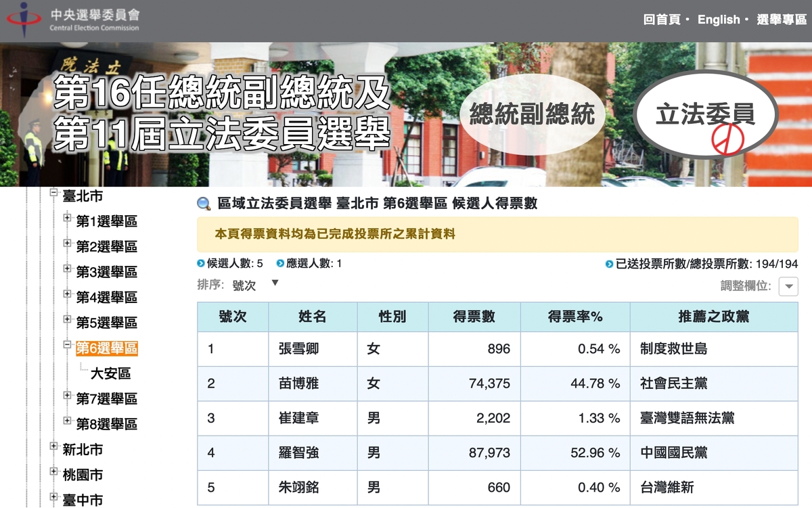Select the 立法委員 bubble tab

tap(705, 115)
